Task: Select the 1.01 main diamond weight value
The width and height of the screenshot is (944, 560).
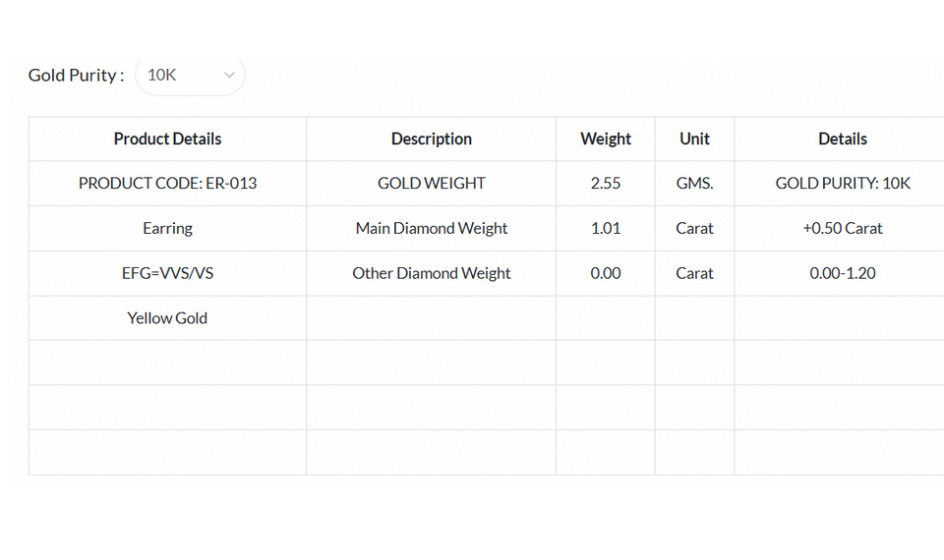Action: 606,229
